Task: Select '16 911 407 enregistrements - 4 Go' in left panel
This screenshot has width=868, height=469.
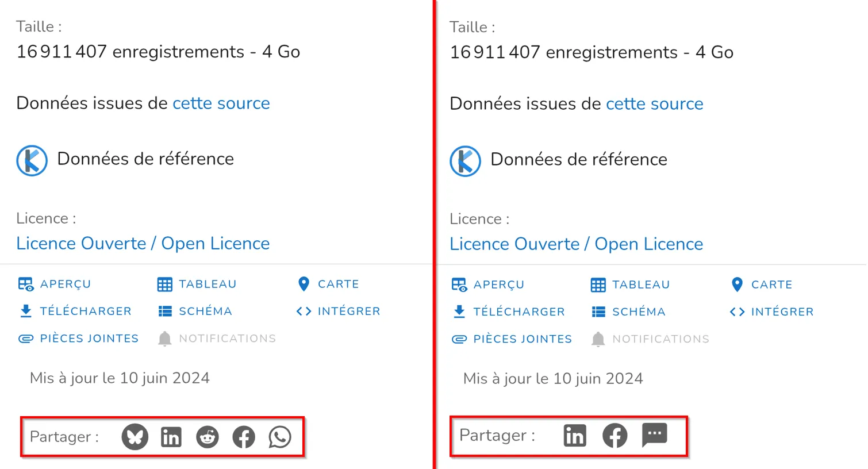Action: [158, 52]
